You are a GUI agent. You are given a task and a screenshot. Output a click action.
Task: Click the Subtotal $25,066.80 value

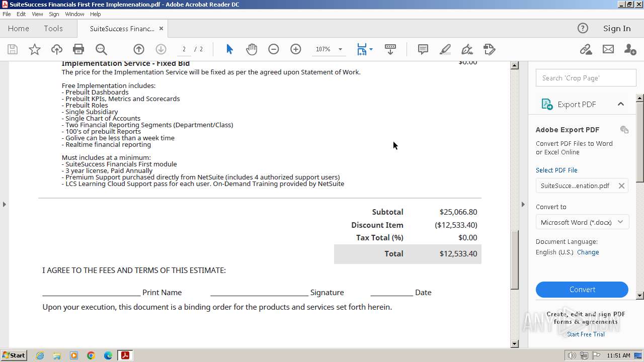click(x=458, y=212)
